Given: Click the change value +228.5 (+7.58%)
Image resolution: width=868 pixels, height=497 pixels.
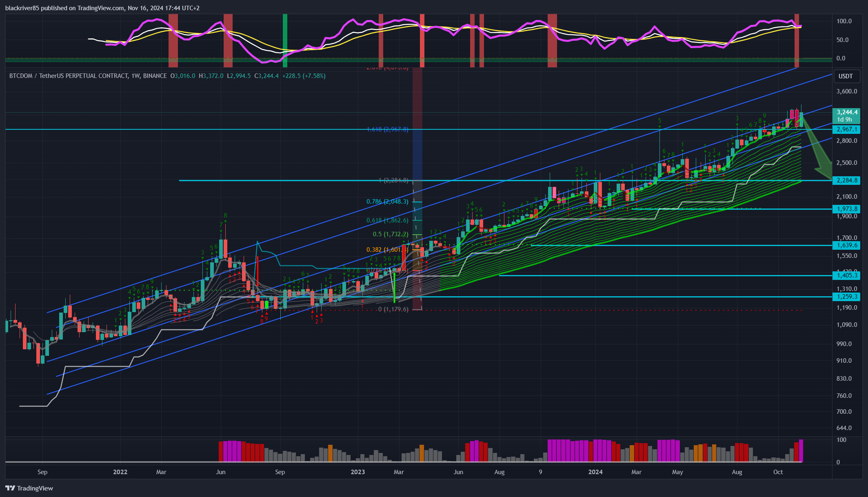Looking at the screenshot, I should (x=304, y=76).
